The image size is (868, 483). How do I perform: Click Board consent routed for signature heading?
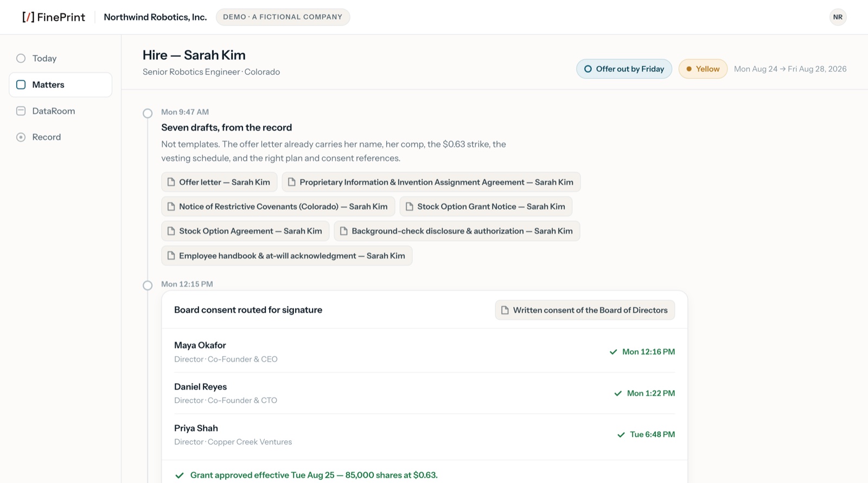click(x=248, y=310)
